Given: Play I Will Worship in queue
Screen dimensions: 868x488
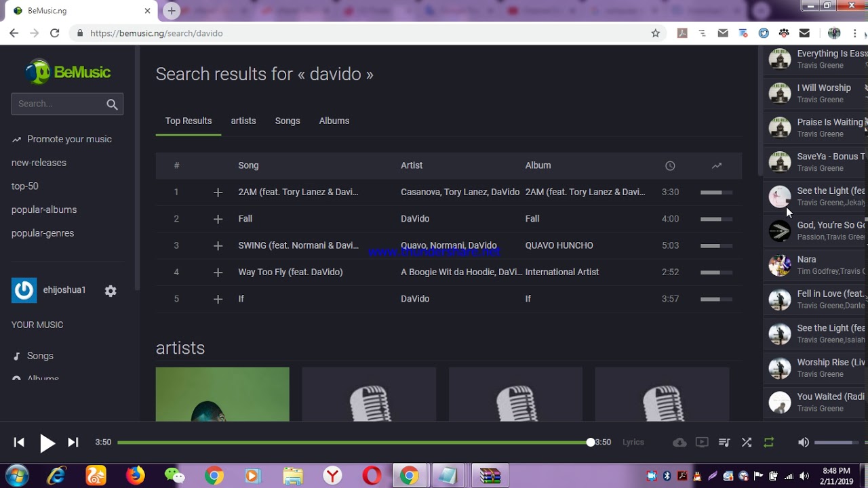Looking at the screenshot, I should (816, 94).
